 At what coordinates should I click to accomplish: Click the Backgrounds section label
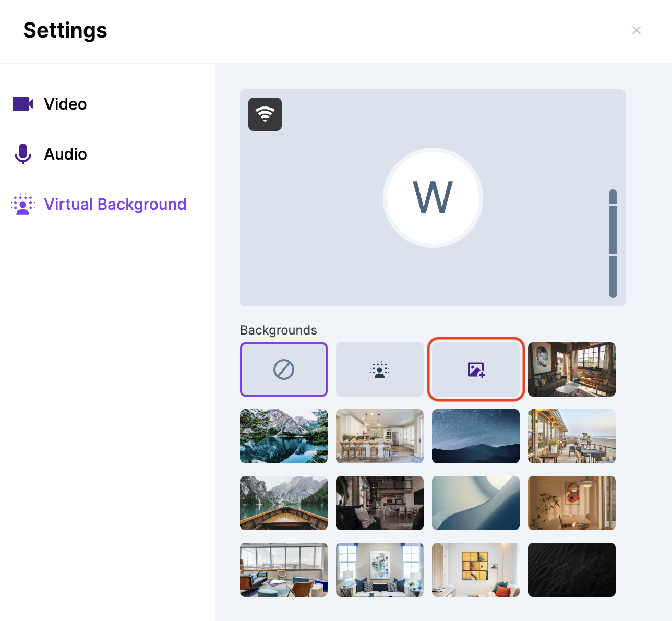[x=278, y=330]
